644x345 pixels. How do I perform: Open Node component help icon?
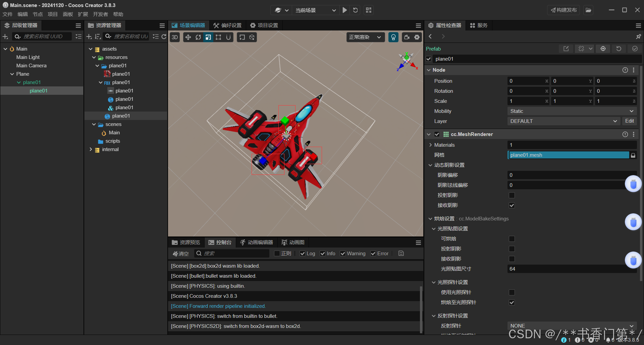point(625,70)
